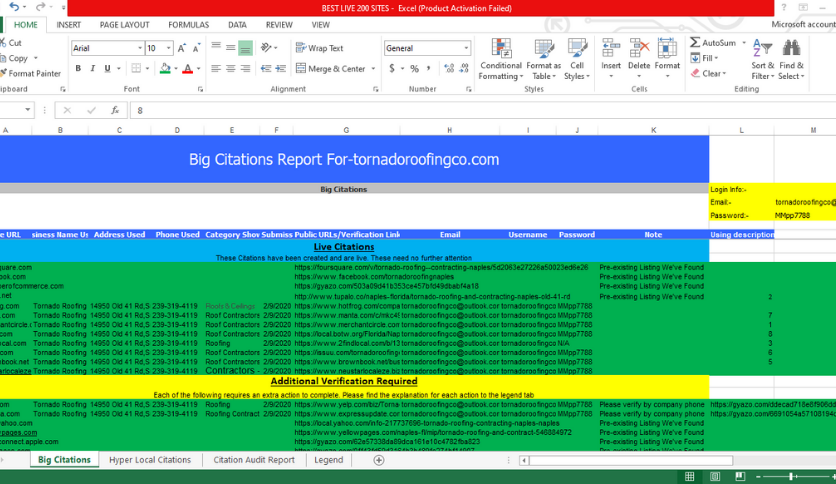
Task: Click the AutoSum sigma icon
Action: 695,43
